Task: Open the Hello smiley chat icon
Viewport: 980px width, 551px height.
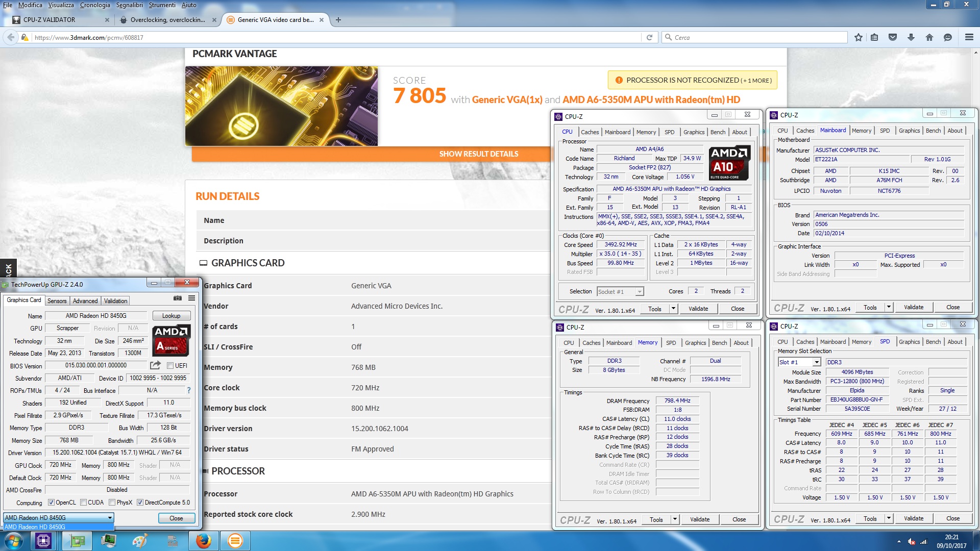Action: 948,37
